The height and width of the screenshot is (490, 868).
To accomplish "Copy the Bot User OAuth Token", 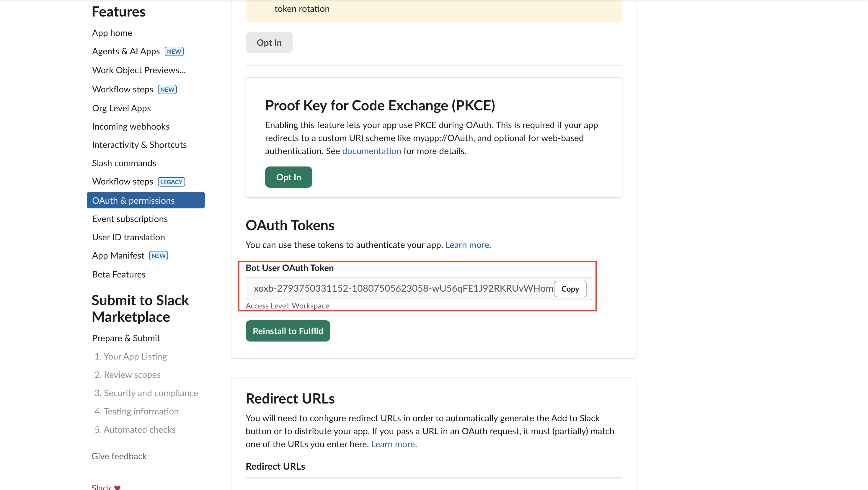I will pos(570,289).
